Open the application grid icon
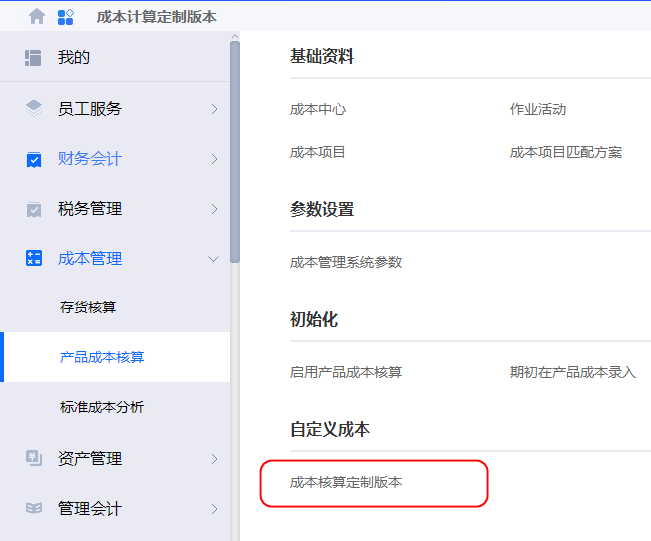Screen dimensions: 651x541 coord(66,16)
